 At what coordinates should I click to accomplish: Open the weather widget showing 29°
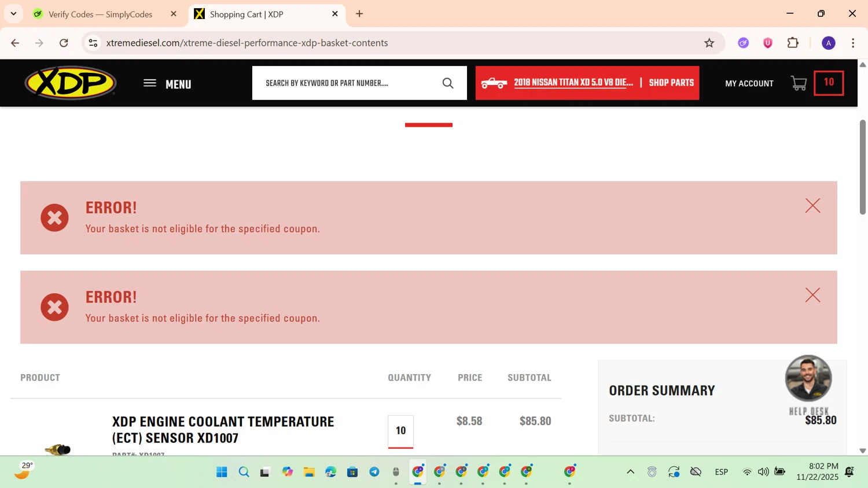click(x=23, y=471)
